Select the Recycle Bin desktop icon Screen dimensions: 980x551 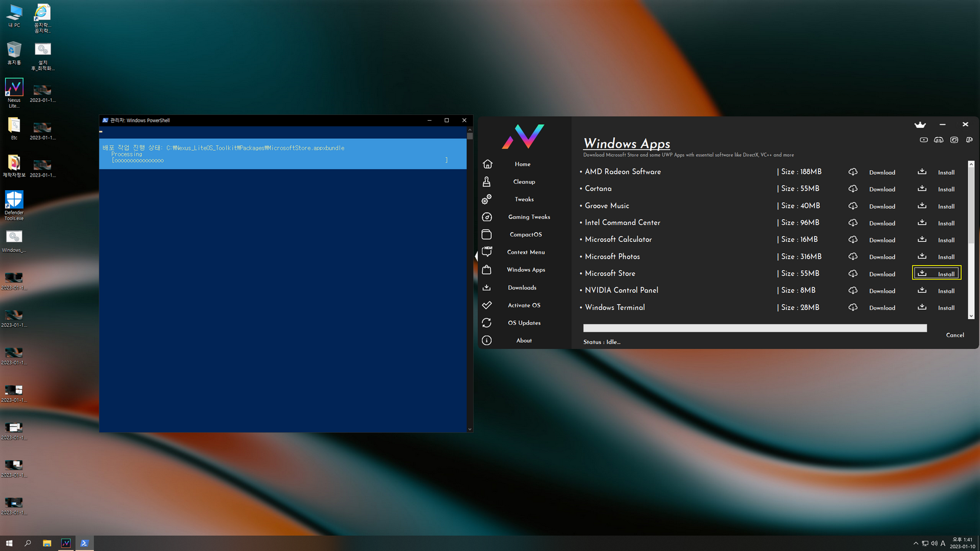click(x=14, y=53)
